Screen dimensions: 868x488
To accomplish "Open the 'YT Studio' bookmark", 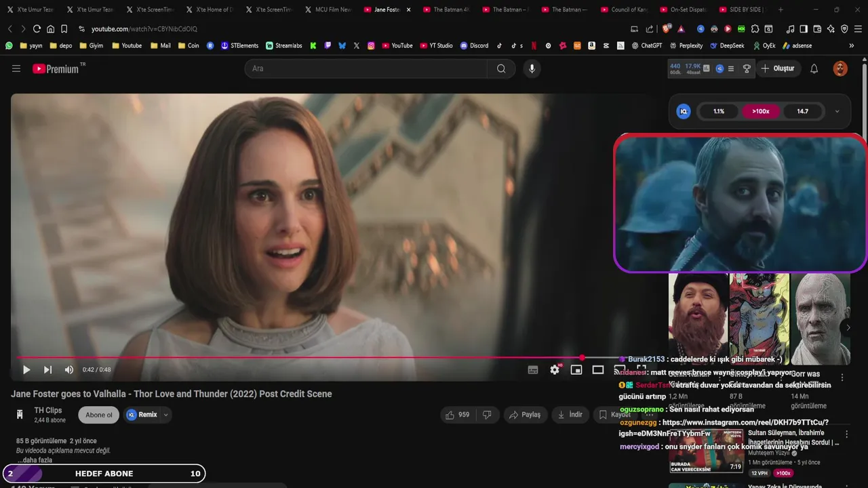I will point(435,45).
